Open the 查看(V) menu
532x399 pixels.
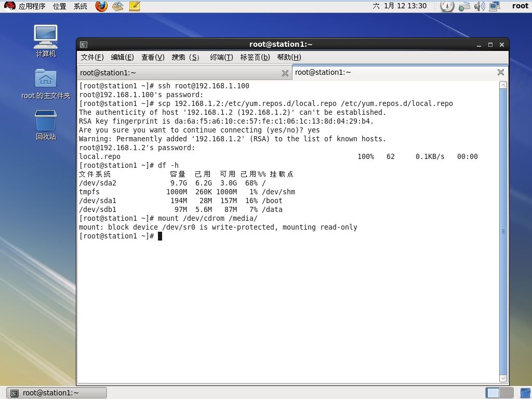pos(153,57)
